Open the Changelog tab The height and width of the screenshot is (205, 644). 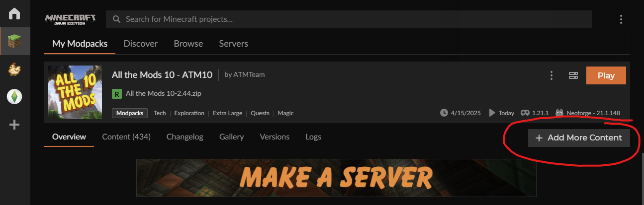(185, 137)
